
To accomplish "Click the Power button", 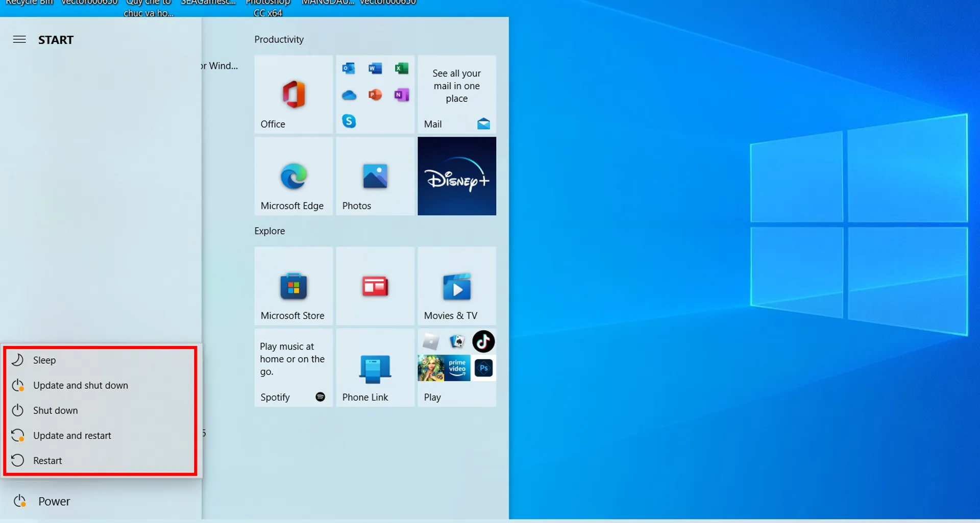I will [x=101, y=502].
